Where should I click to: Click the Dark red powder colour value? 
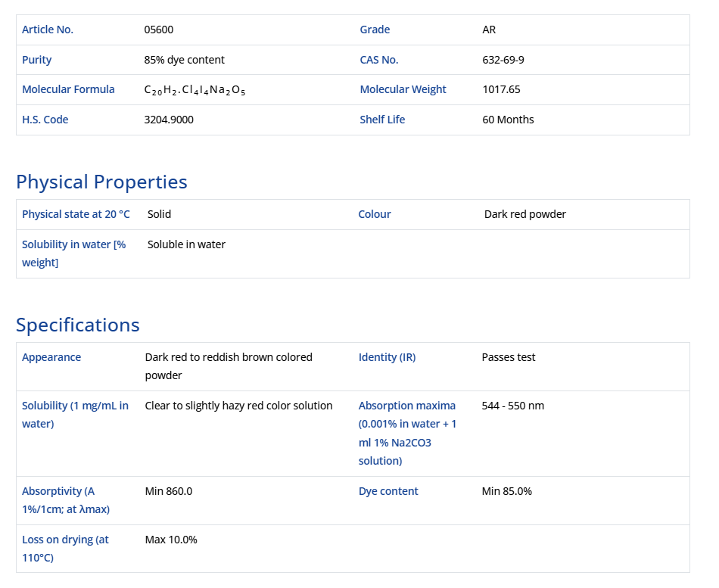click(524, 214)
